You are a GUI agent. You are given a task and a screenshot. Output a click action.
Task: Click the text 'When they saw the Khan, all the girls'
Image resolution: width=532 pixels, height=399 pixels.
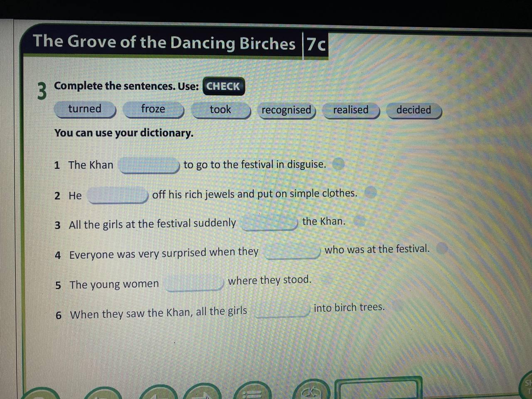pyautogui.click(x=158, y=313)
